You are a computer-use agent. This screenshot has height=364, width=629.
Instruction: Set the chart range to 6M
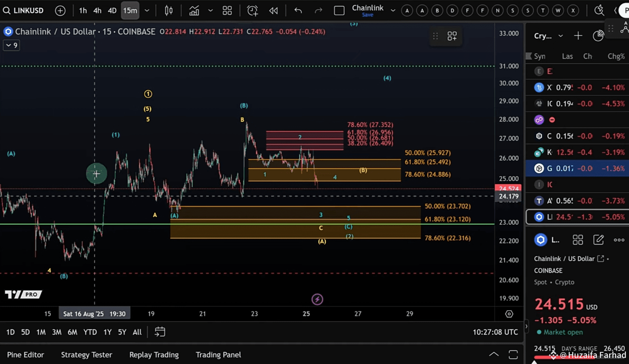click(x=72, y=332)
